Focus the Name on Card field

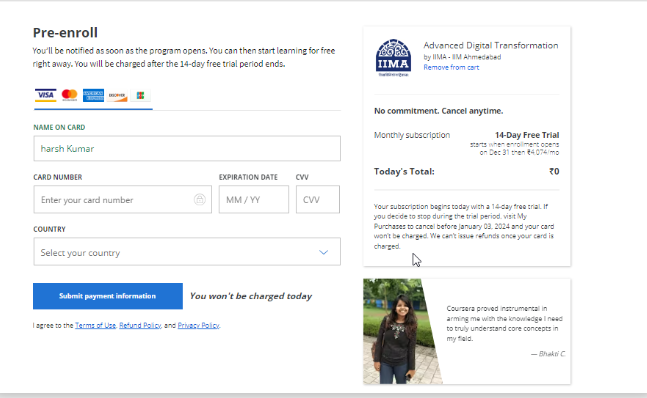coord(187,148)
